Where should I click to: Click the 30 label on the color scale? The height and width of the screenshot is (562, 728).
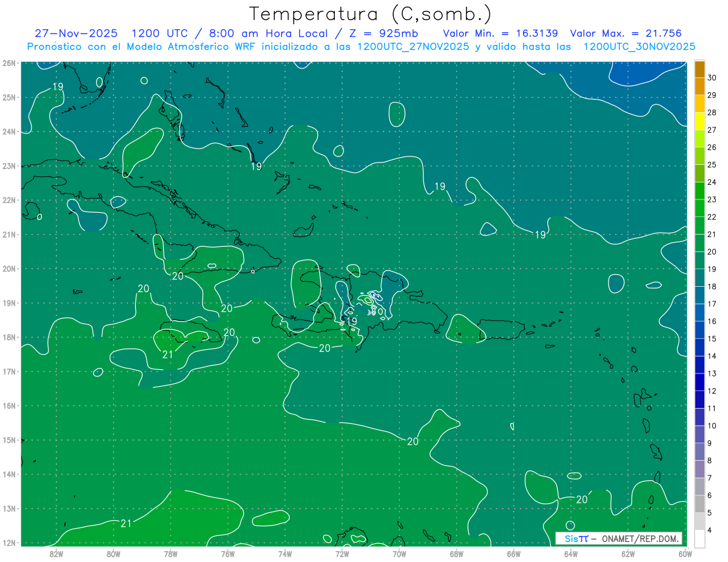[x=712, y=78]
